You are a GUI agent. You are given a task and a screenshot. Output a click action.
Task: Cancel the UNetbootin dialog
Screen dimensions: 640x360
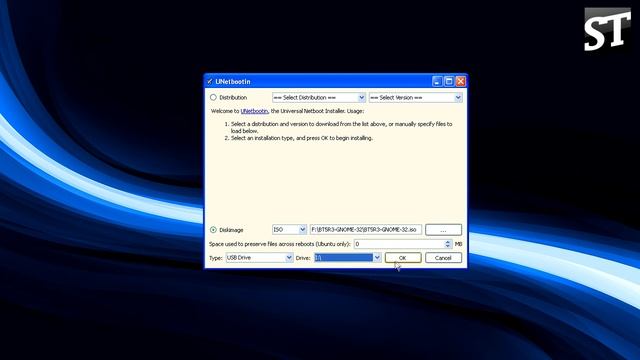point(443,258)
